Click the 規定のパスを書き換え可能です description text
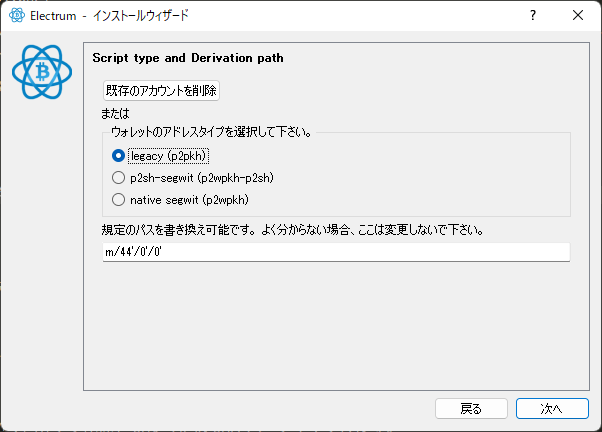Screen dimensions: 602x432 (294, 230)
